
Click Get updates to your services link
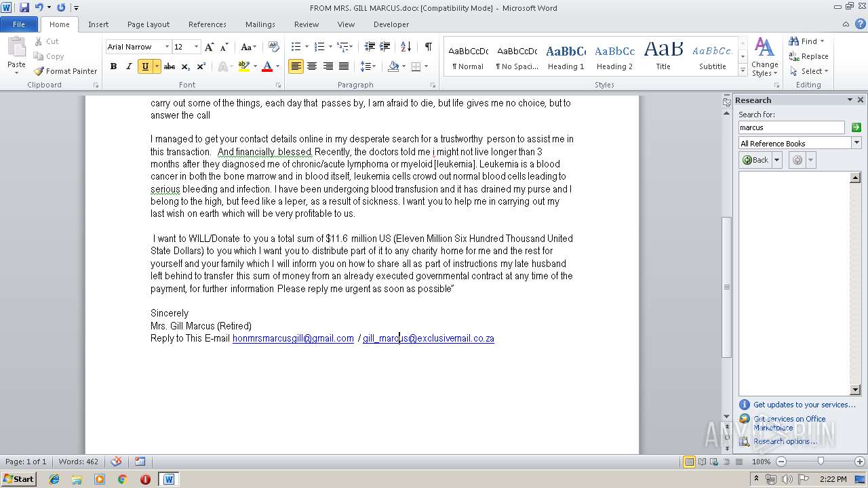tap(804, 405)
